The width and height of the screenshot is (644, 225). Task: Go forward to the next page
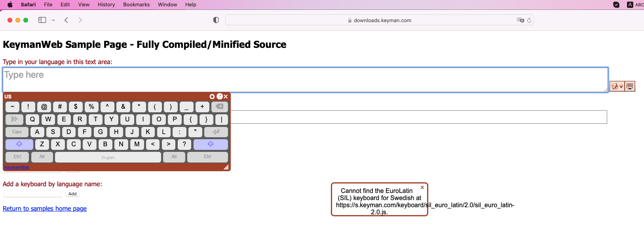tap(80, 20)
